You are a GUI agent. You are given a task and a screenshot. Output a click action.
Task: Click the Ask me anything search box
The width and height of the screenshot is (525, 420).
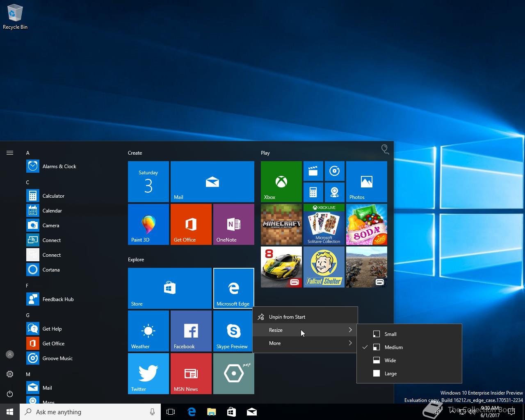pos(90,412)
